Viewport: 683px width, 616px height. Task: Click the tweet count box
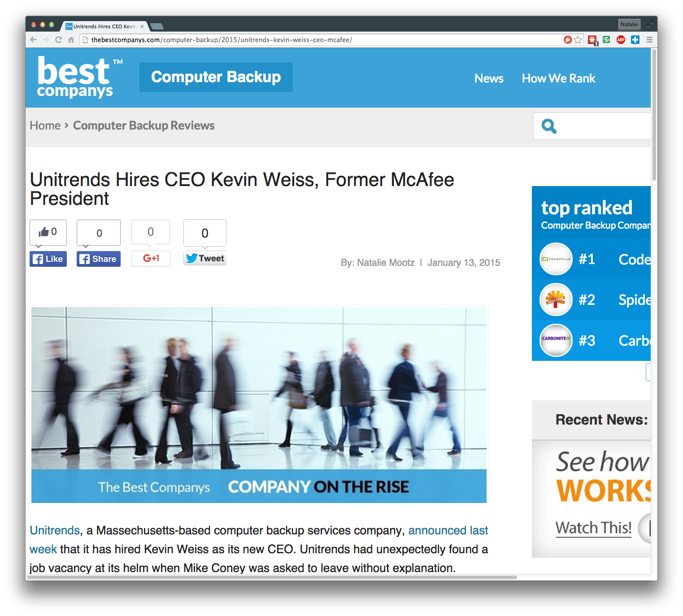coord(205,233)
